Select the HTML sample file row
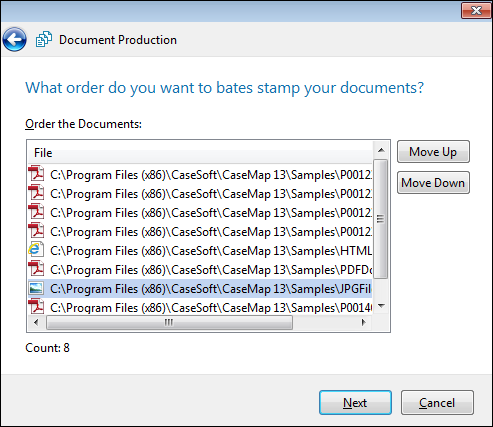493x427 pixels. pos(200,250)
